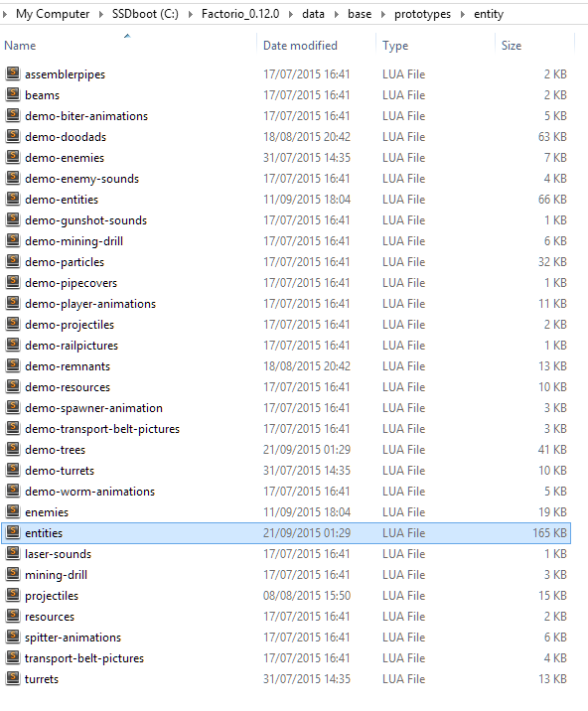Click the 41 KB size of demo-trees
Viewport: 588px width, 711px height.
point(552,450)
